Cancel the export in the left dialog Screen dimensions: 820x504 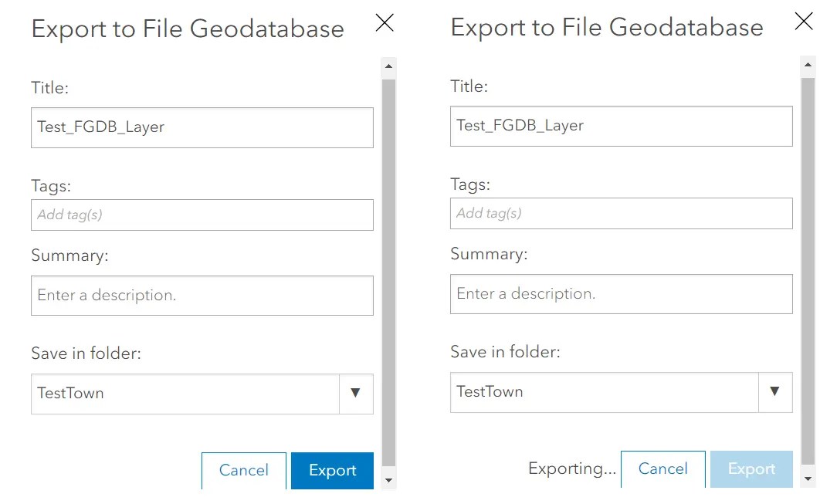(x=243, y=470)
